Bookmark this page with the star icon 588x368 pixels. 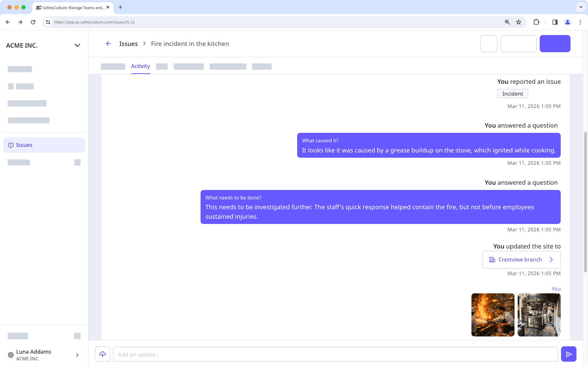click(x=519, y=22)
